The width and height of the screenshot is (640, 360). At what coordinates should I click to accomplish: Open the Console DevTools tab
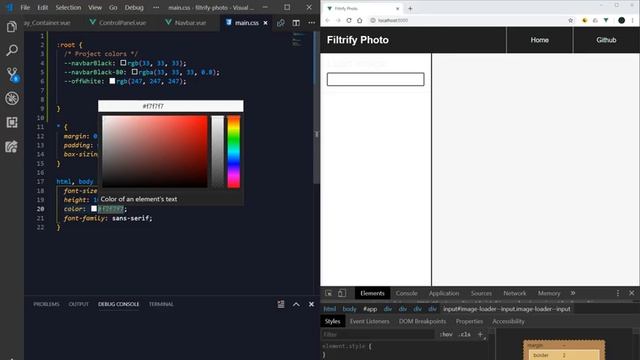407,293
